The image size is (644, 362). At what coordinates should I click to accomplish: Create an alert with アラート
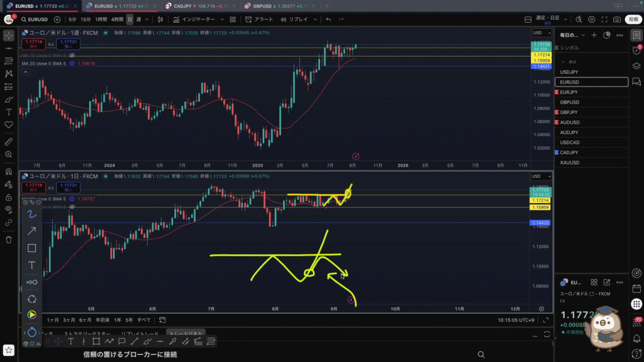(x=259, y=19)
